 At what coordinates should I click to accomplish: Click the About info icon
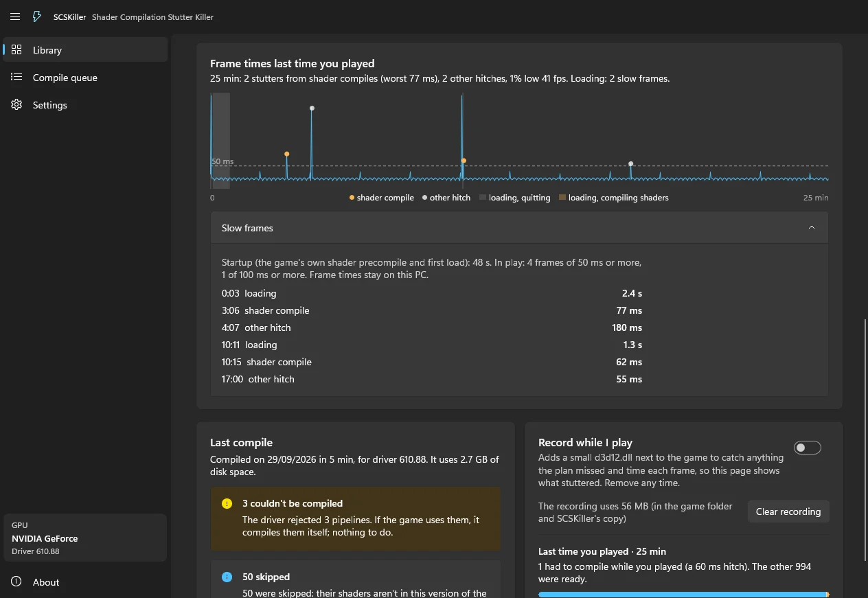[x=16, y=582]
